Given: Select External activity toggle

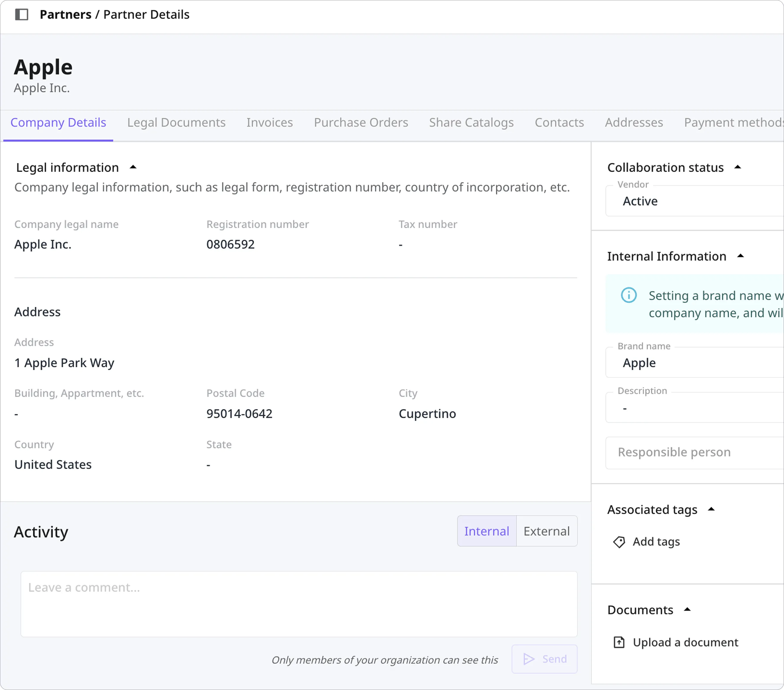Looking at the screenshot, I should 547,531.
